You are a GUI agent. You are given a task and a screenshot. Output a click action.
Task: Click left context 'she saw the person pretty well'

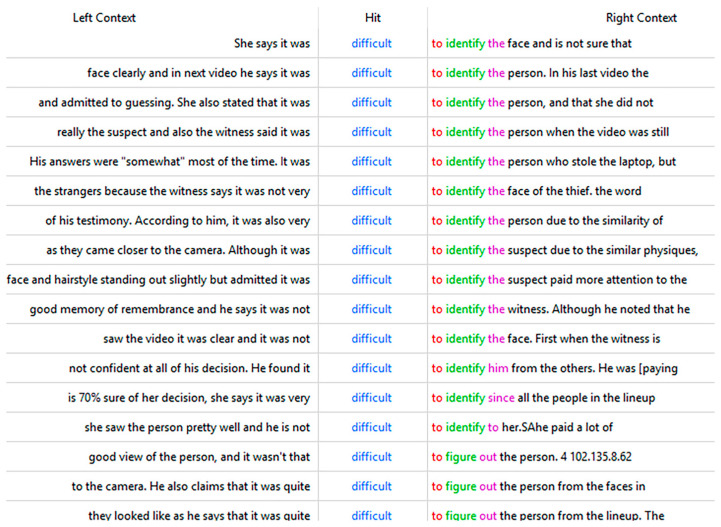pyautogui.click(x=162, y=427)
